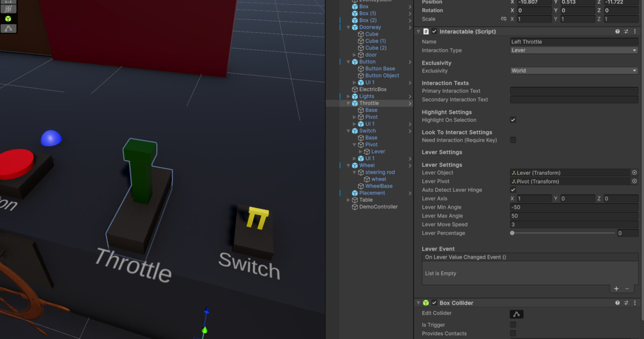644x339 pixels.
Task: Select the Rect tool in the scene toolbar
Action: tap(8, 2)
